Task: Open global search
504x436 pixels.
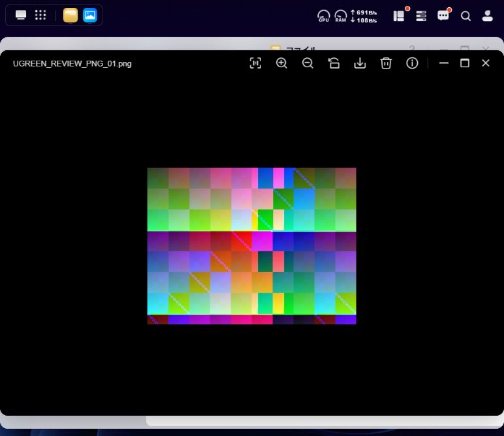Action: [x=465, y=16]
